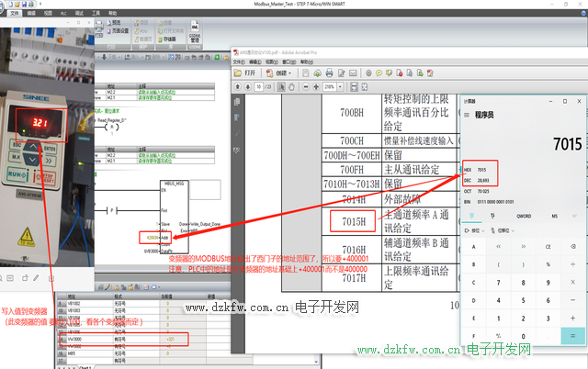Click the page number field showing 10

[x=259, y=85]
